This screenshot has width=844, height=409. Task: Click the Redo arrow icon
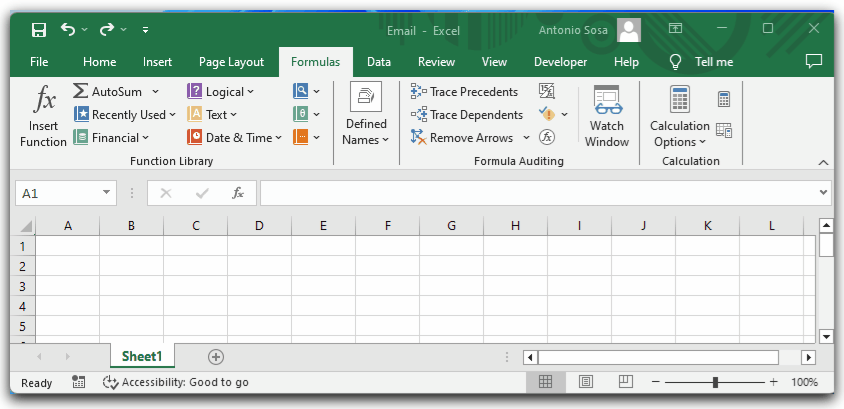click(x=107, y=29)
